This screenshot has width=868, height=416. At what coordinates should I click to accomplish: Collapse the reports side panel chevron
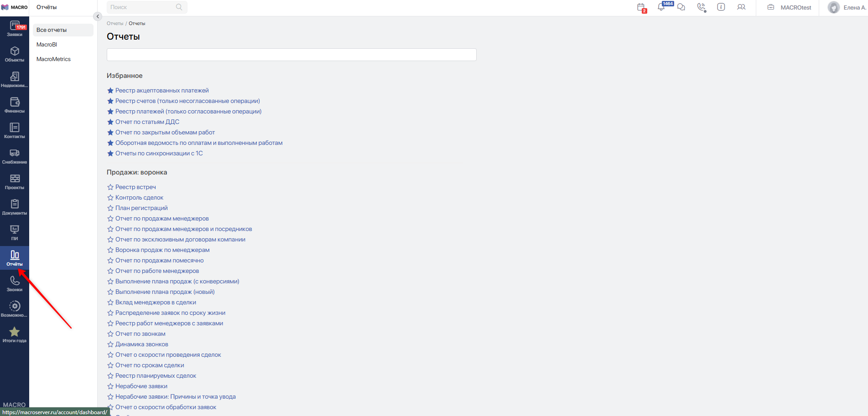coord(98,16)
